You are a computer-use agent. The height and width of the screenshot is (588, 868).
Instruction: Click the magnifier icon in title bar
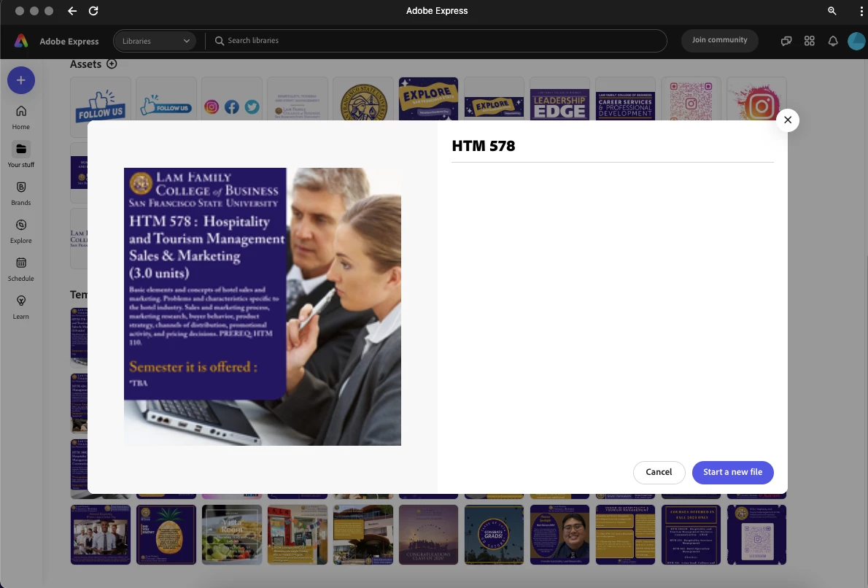[x=832, y=10]
